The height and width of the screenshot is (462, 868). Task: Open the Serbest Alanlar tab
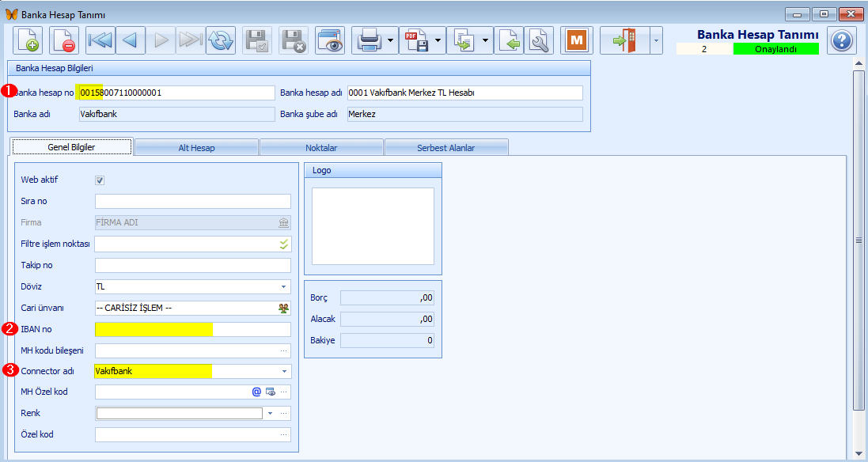tap(445, 147)
